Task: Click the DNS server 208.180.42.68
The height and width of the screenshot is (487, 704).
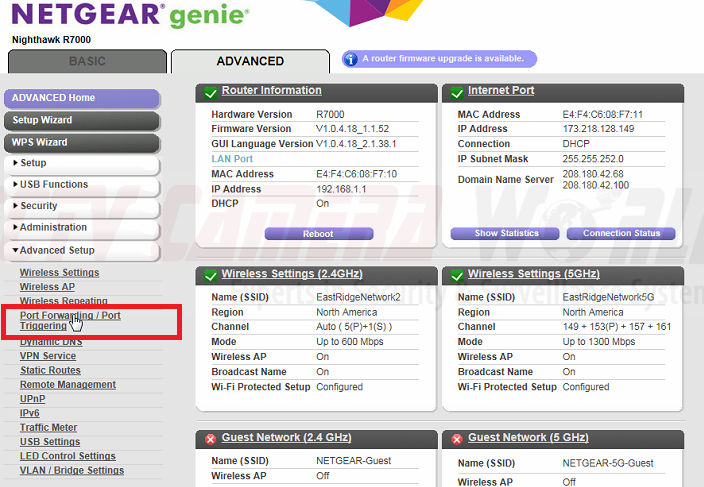Action: [x=593, y=174]
